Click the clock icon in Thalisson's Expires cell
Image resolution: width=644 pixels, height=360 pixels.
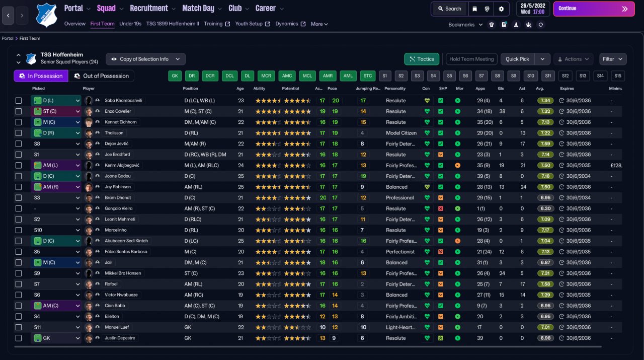tap(562, 133)
